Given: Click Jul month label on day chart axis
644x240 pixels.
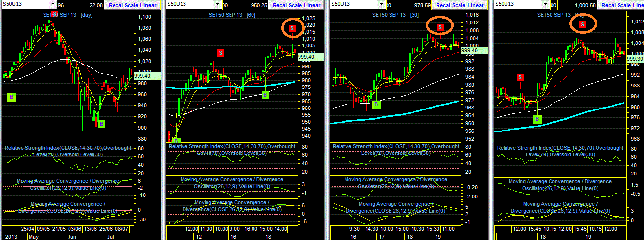Looking at the screenshot, I should [110, 236].
